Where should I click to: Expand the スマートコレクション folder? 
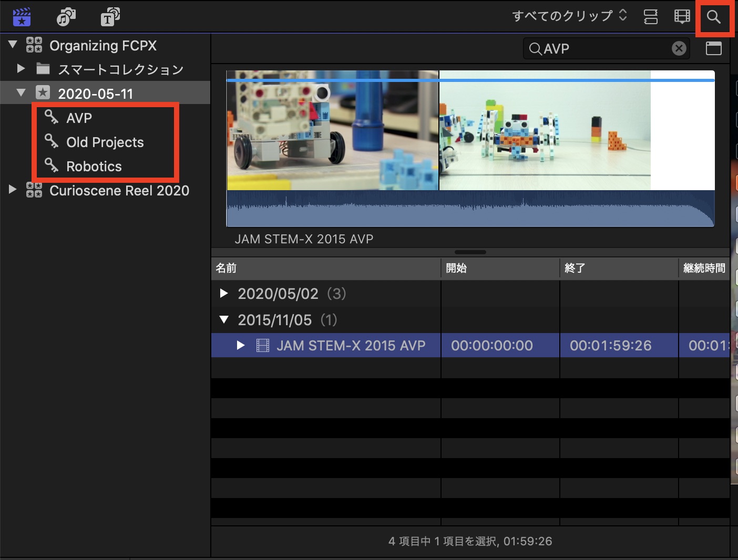point(21,68)
